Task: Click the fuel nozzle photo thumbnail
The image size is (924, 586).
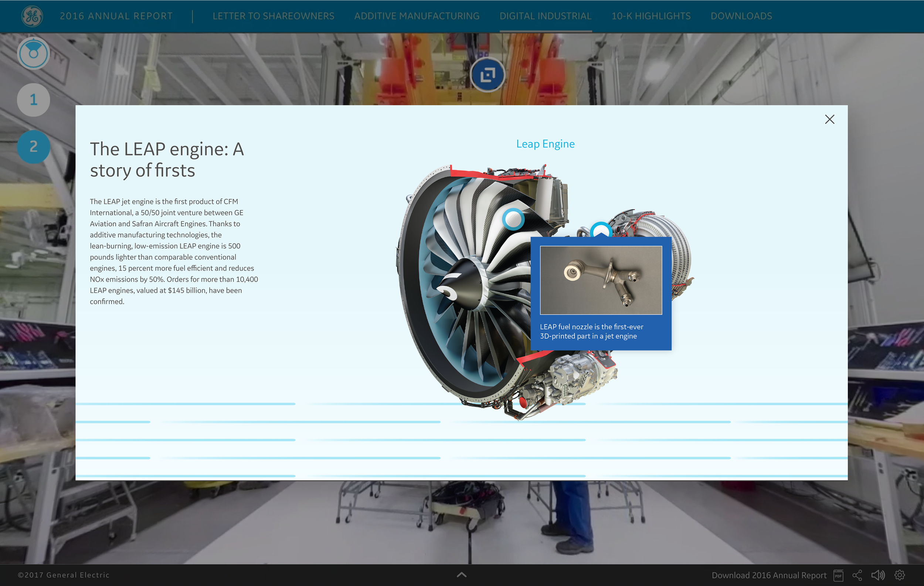Action: [601, 280]
